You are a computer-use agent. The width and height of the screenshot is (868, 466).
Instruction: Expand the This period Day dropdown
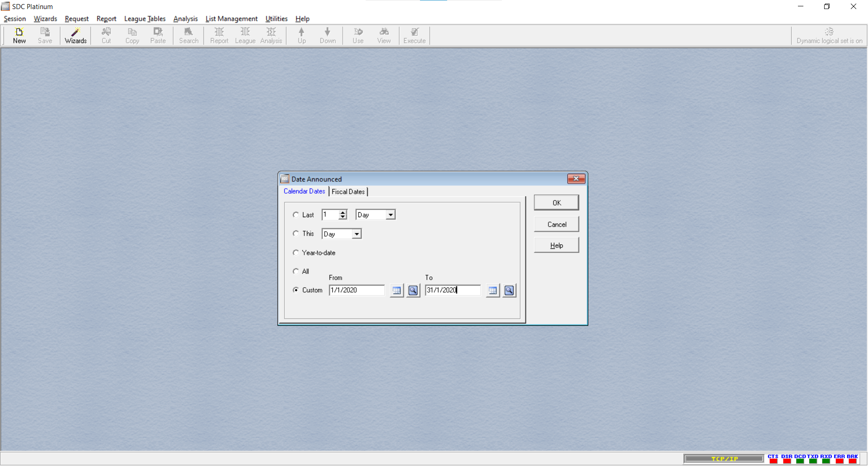[357, 234]
